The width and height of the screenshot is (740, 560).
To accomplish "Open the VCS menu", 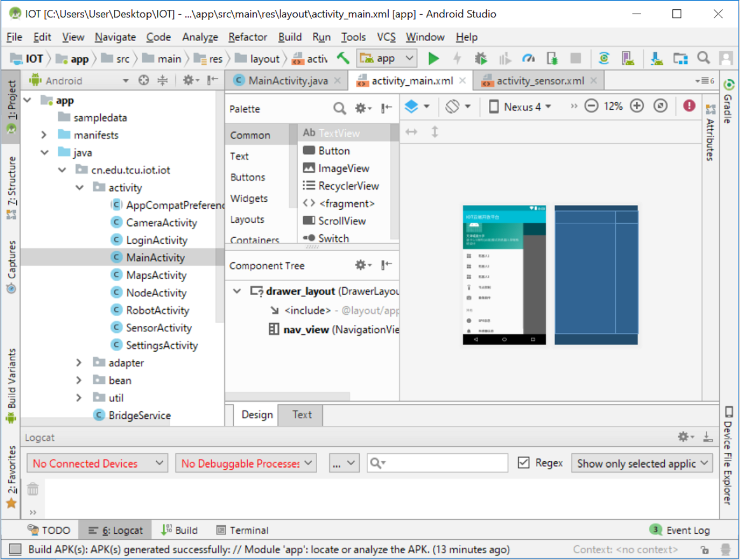I will (x=386, y=37).
